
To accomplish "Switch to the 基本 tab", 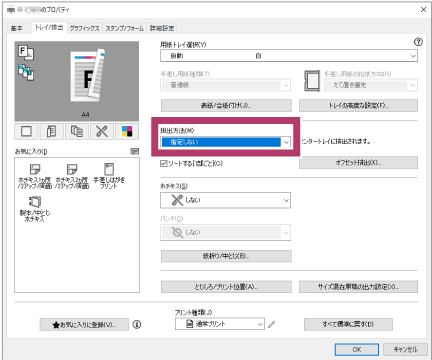I will tap(16, 28).
